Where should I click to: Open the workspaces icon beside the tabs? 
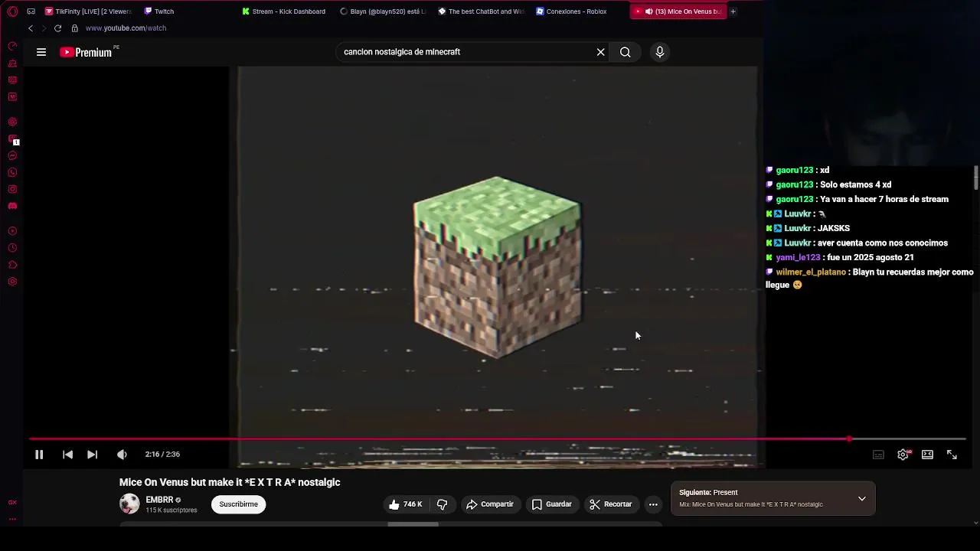(31, 11)
